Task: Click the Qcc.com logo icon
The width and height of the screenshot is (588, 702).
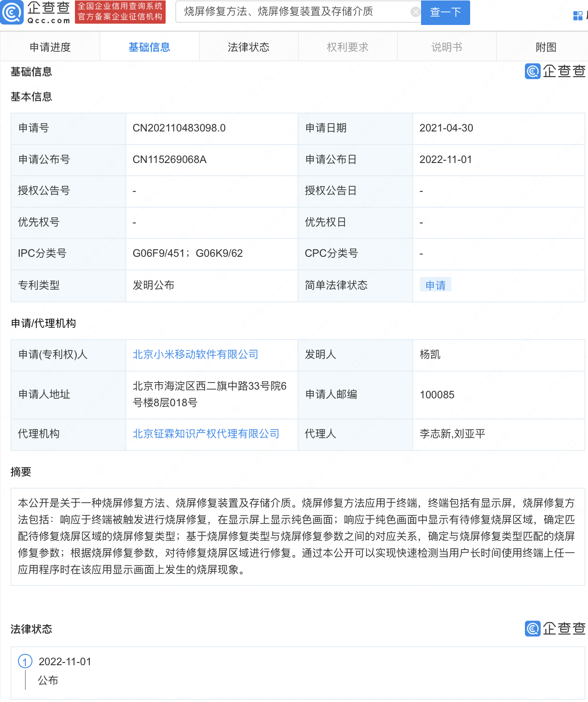Action: coord(12,12)
